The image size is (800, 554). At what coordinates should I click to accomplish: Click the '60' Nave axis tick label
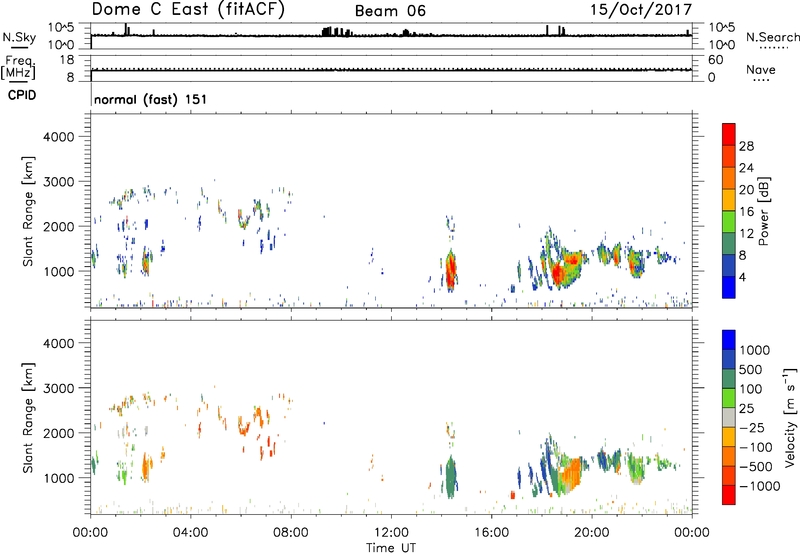click(x=715, y=60)
